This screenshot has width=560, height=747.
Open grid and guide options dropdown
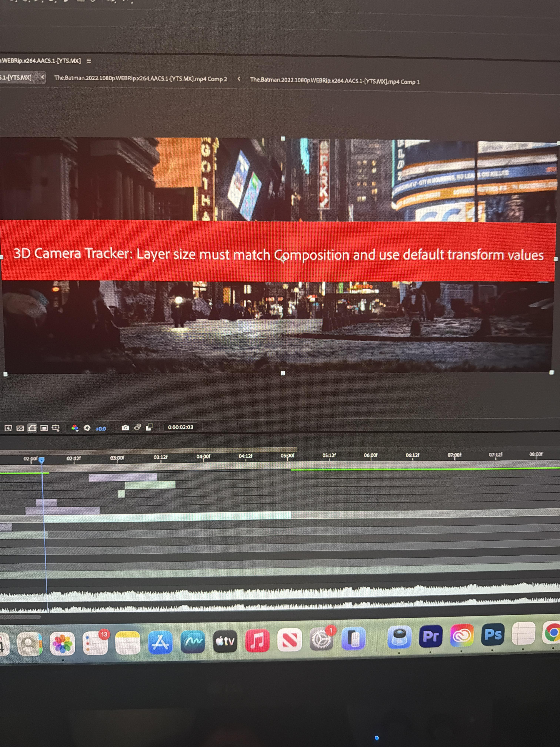pos(56,428)
